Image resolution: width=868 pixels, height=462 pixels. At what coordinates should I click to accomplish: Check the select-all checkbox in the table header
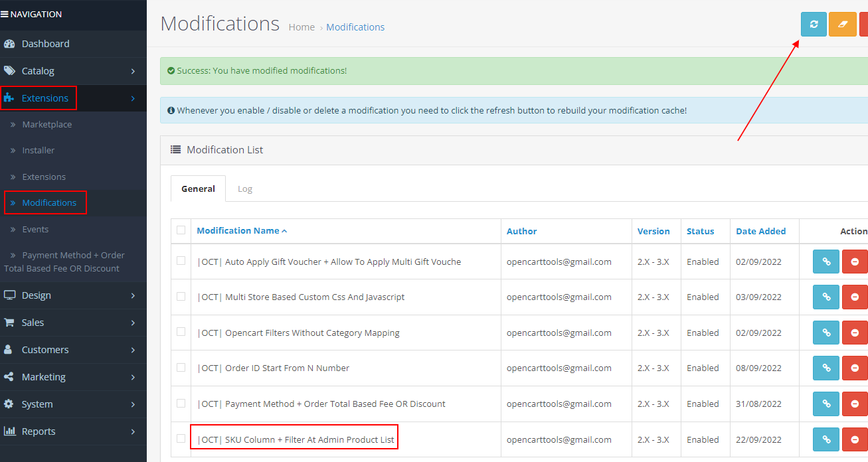(x=181, y=229)
